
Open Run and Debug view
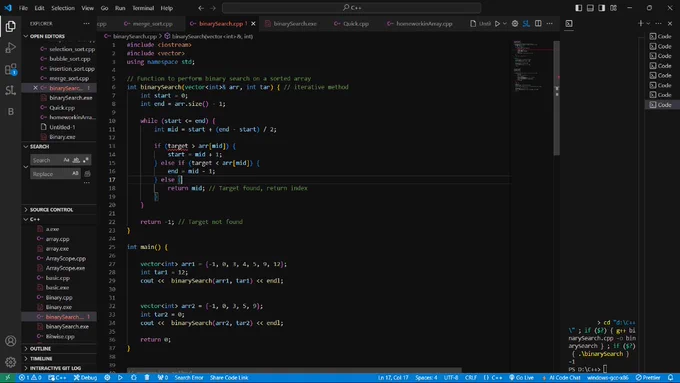[x=10, y=48]
